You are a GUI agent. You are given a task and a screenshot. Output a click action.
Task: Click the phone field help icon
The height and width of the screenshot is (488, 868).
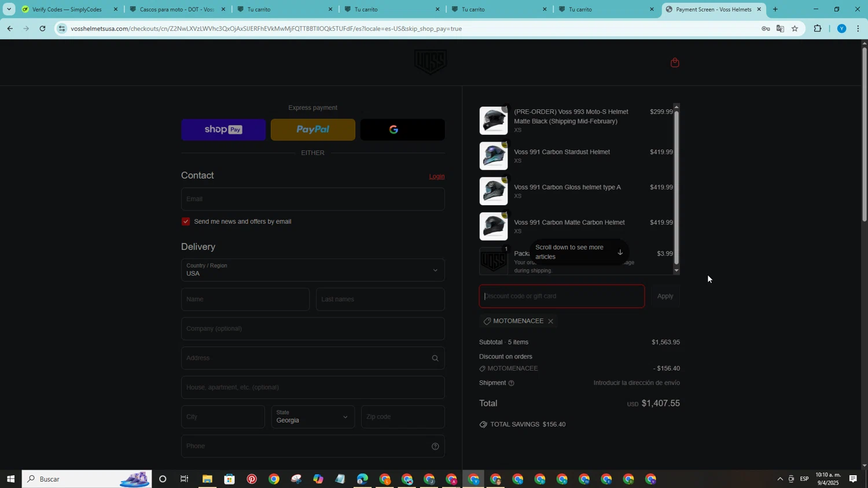[435, 446]
